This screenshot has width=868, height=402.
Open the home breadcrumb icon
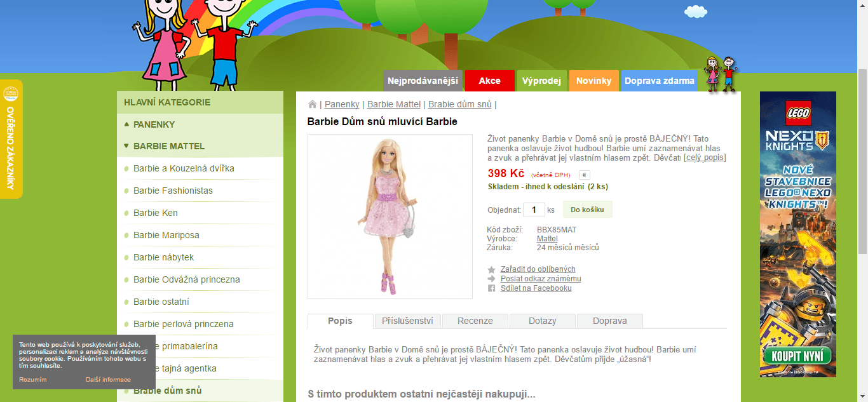(312, 104)
